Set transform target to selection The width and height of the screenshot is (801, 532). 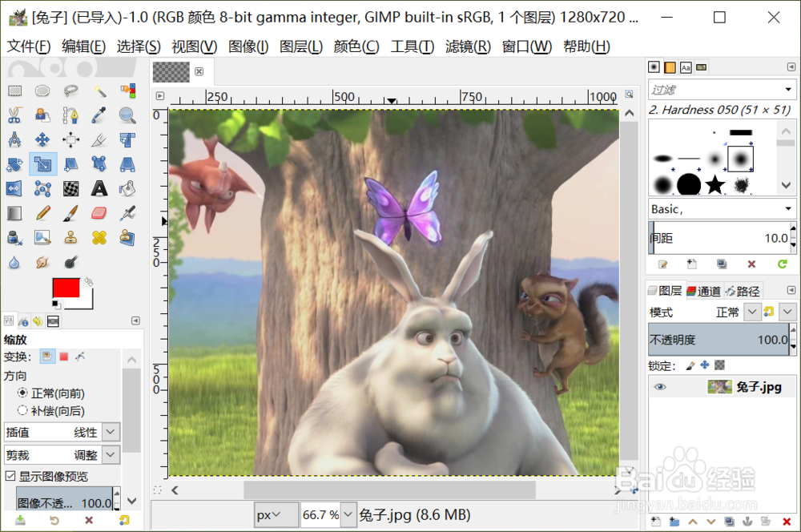coord(64,357)
